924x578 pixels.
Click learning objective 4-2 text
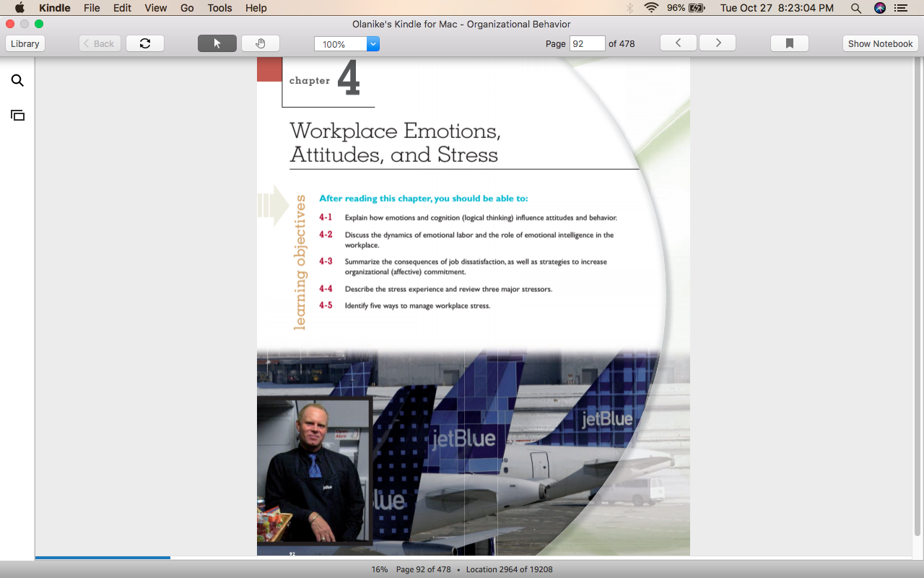[x=479, y=240]
